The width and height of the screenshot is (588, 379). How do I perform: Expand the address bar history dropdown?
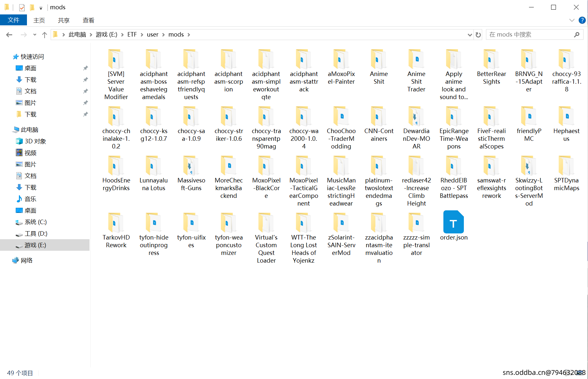click(470, 35)
